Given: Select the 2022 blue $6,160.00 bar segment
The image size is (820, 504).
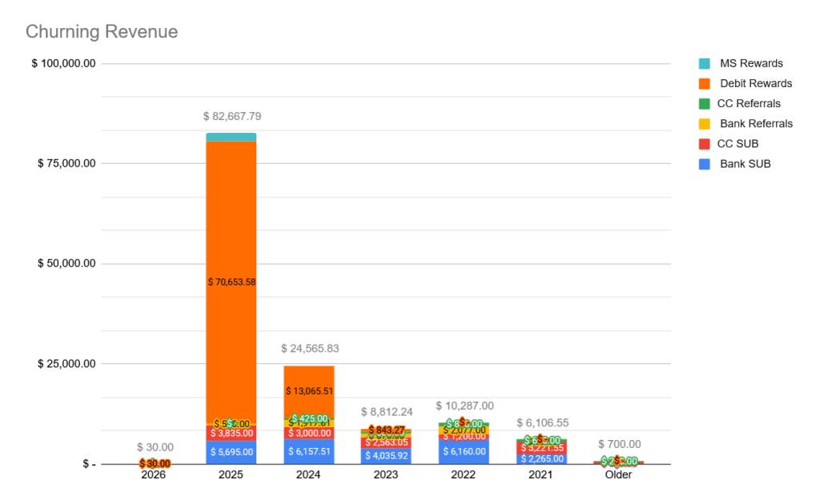Looking at the screenshot, I should tap(464, 452).
